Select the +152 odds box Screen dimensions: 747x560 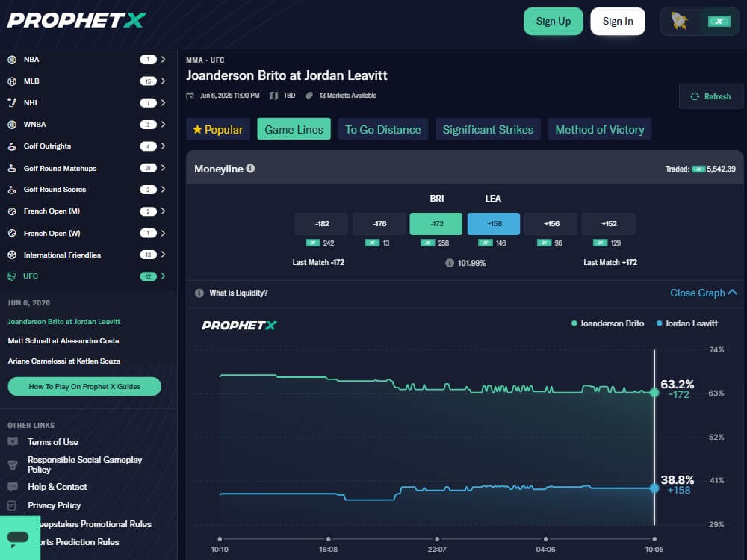pos(608,224)
